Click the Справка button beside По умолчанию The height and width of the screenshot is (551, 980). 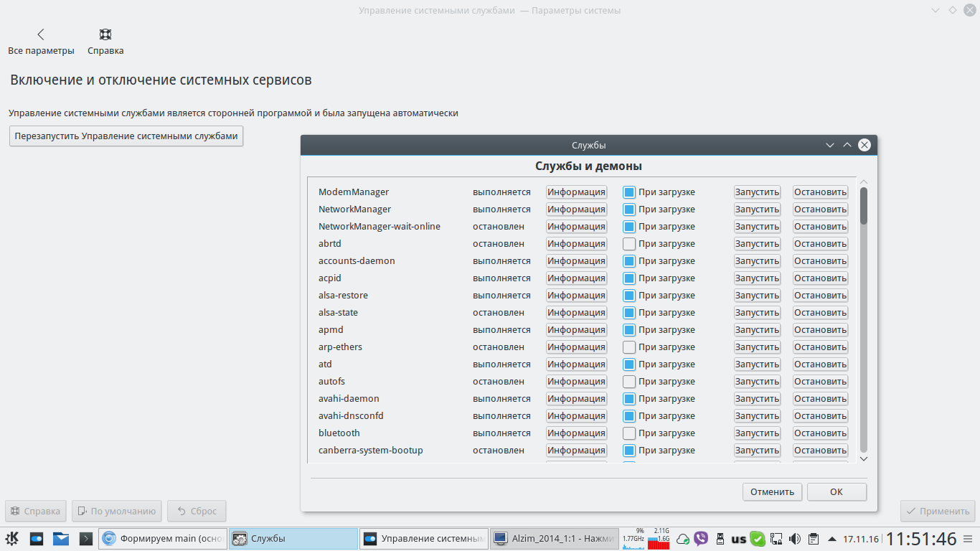[35, 511]
